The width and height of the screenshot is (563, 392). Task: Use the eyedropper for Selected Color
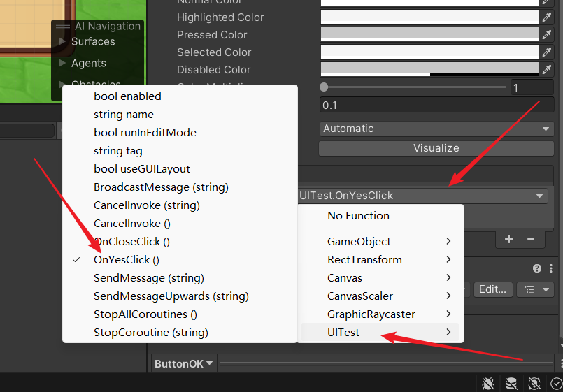click(547, 52)
